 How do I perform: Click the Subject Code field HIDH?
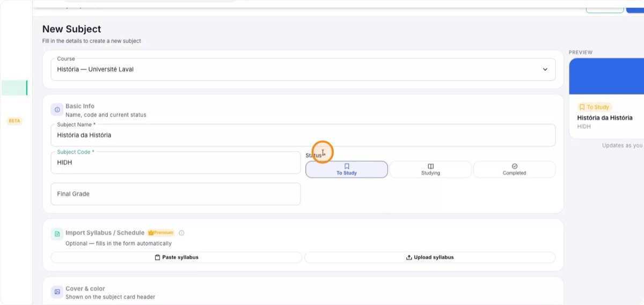coord(175,162)
